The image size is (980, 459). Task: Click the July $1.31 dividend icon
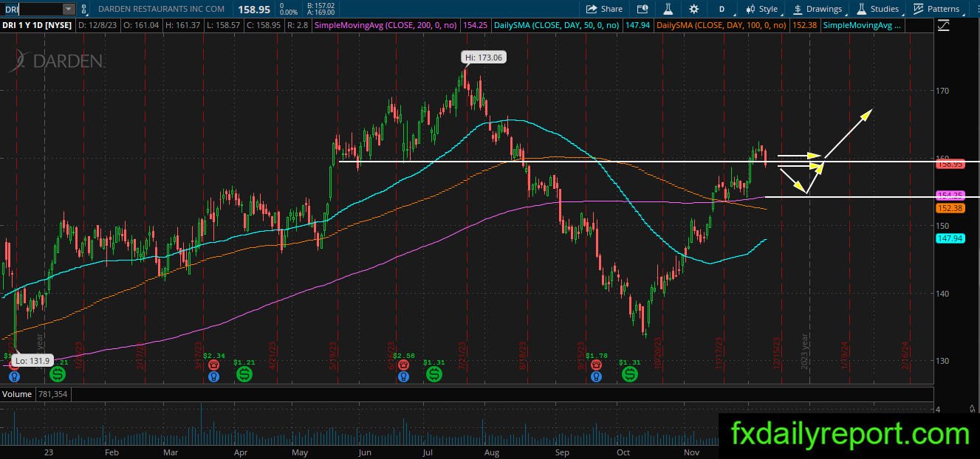(434, 375)
